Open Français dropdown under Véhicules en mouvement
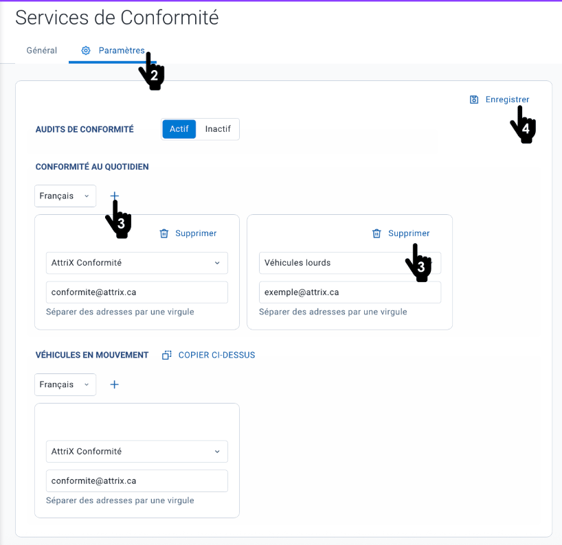This screenshot has width=562, height=545. point(65,384)
